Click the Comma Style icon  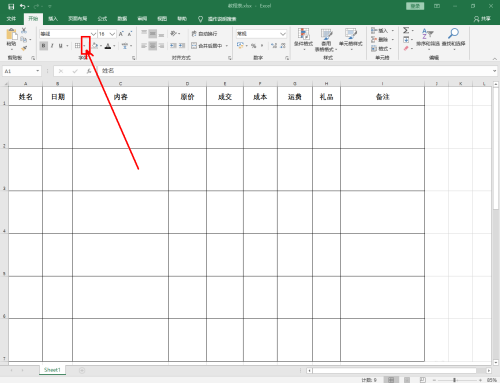(x=262, y=46)
